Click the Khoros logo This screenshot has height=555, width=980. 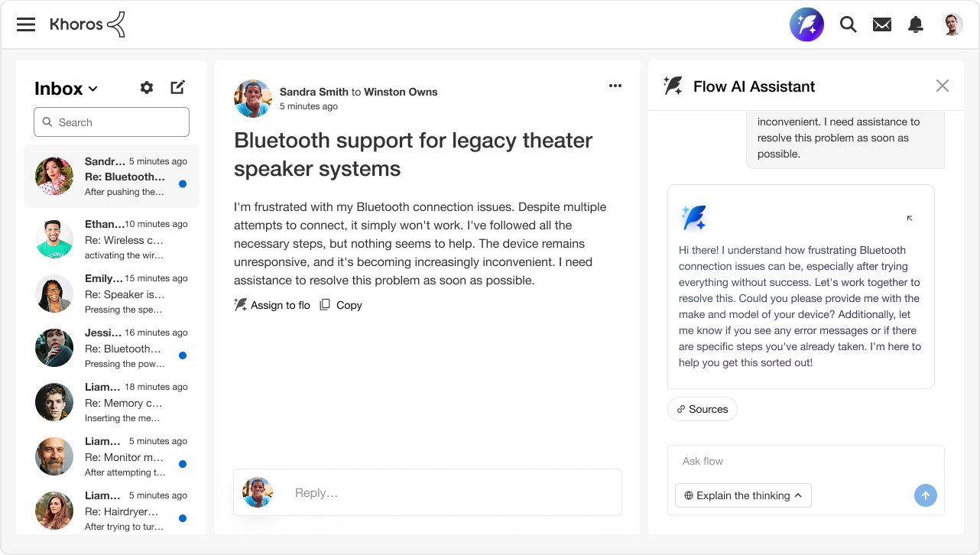pyautogui.click(x=87, y=24)
